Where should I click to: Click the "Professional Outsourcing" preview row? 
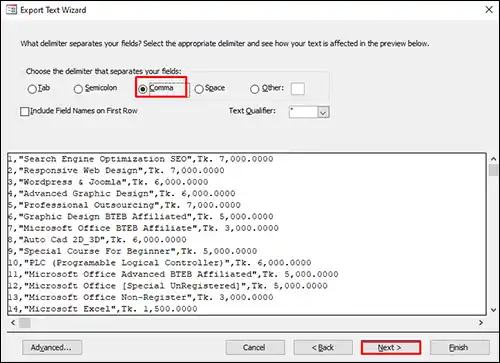click(247, 205)
